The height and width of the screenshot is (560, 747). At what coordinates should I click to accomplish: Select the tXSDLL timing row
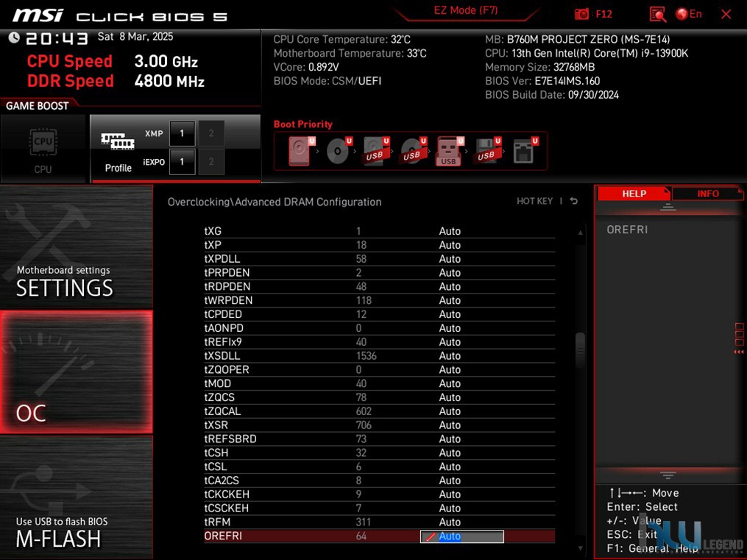pos(379,355)
